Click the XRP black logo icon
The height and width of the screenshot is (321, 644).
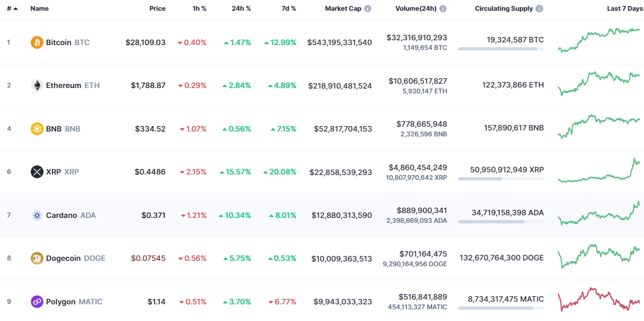(37, 172)
